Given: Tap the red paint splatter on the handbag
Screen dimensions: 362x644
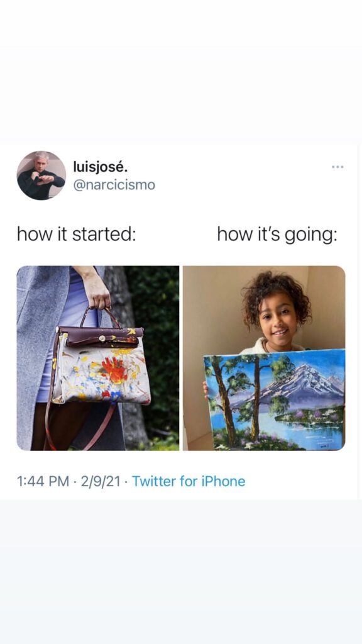Looking at the screenshot, I should pos(116,369).
